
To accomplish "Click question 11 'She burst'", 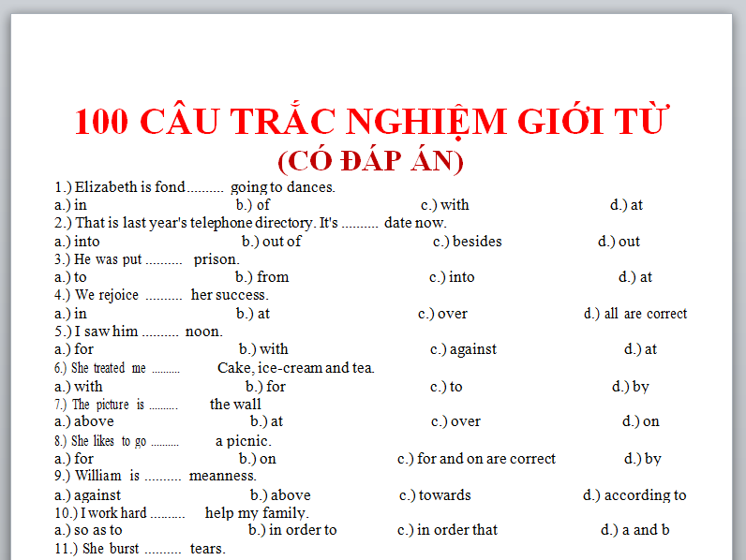I will [140, 549].
